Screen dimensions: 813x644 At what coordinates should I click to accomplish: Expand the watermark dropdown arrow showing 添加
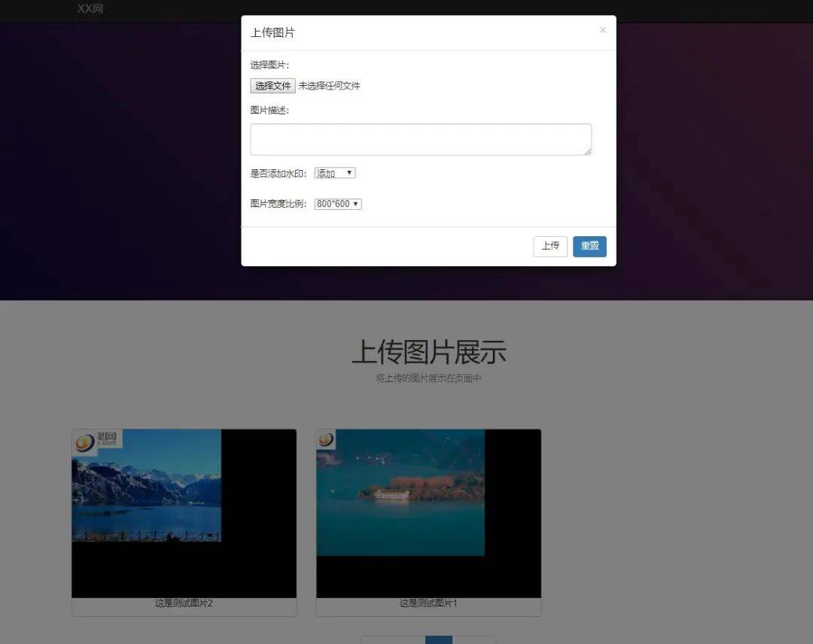coord(349,173)
